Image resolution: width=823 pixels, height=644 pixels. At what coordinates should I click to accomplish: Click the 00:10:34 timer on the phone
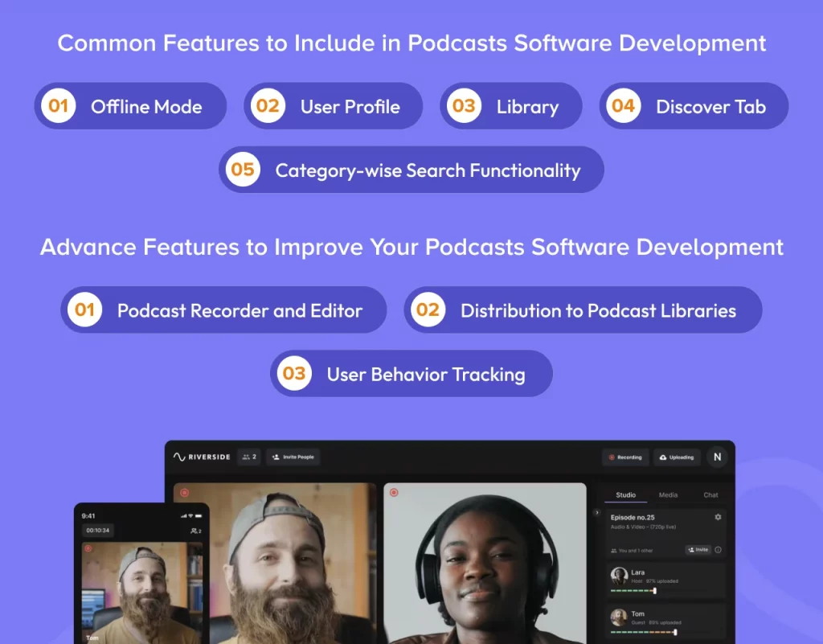[97, 530]
